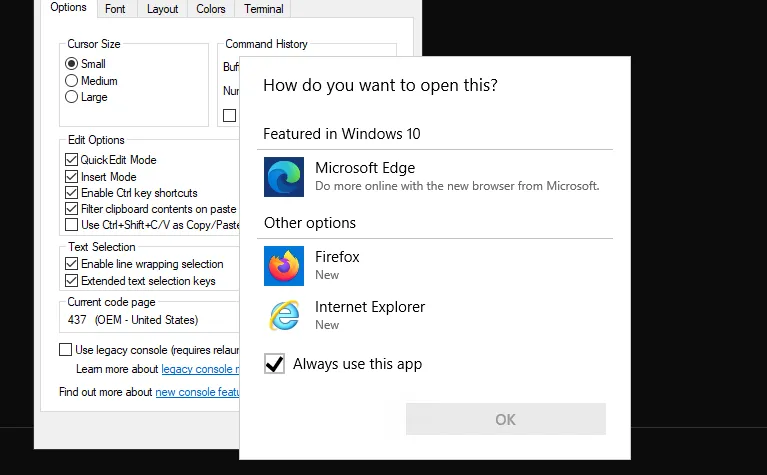The height and width of the screenshot is (475, 767).
Task: Toggle Extended text selection keys
Action: point(71,280)
